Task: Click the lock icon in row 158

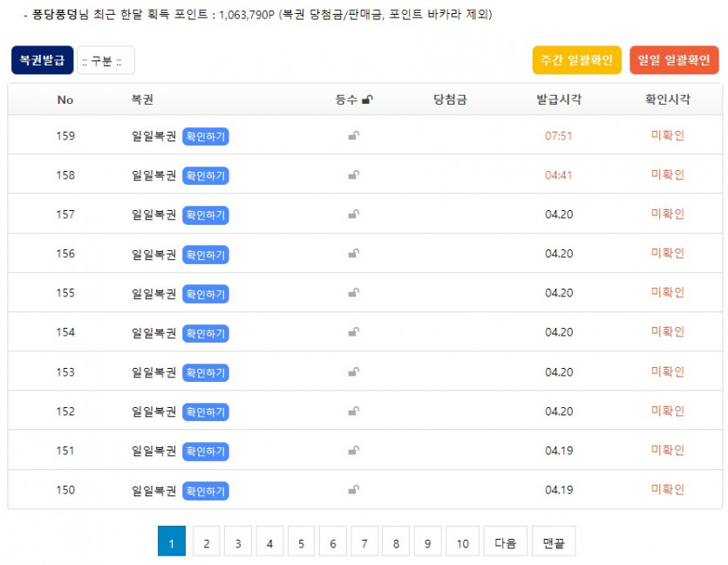Action: [354, 175]
